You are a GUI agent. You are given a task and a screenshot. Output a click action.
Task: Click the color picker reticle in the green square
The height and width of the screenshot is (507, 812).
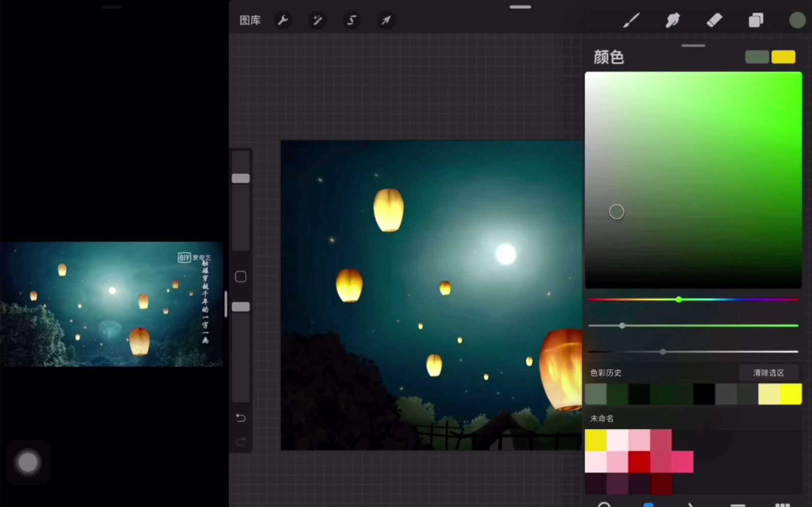[616, 212]
